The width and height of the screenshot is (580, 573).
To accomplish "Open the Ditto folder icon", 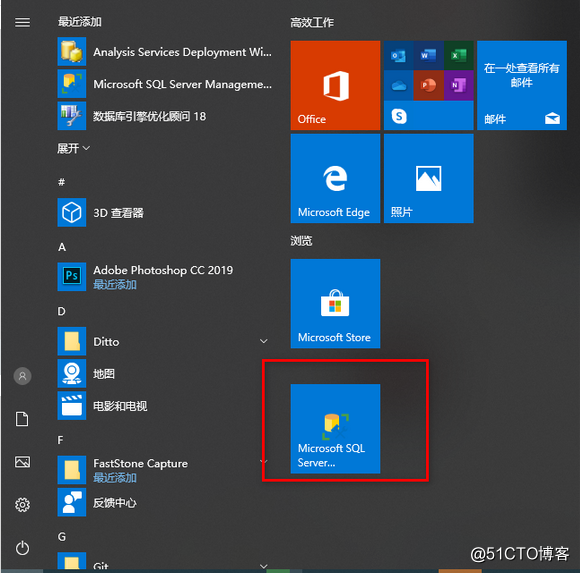I will coord(72,341).
